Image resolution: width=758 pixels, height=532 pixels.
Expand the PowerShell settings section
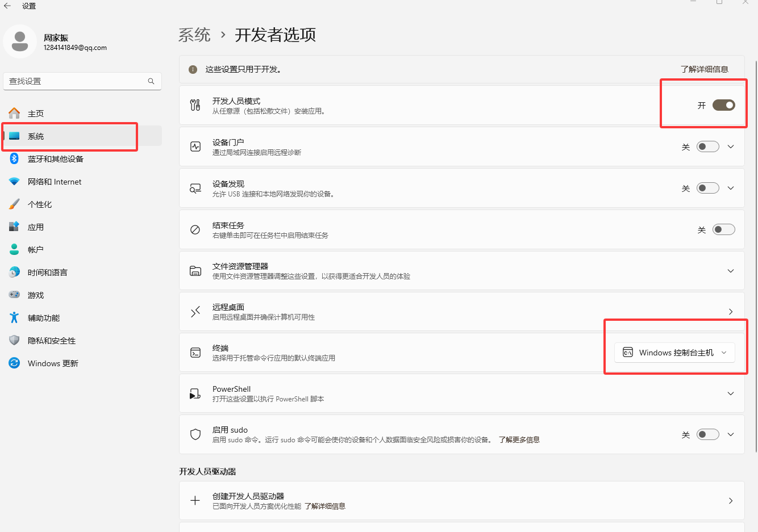click(730, 393)
